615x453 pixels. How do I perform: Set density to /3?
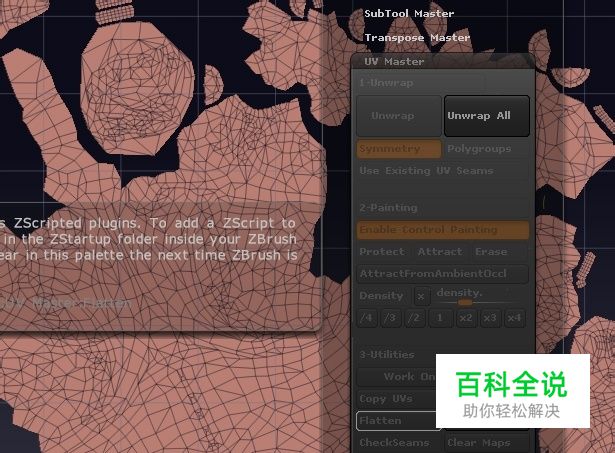[390, 318]
